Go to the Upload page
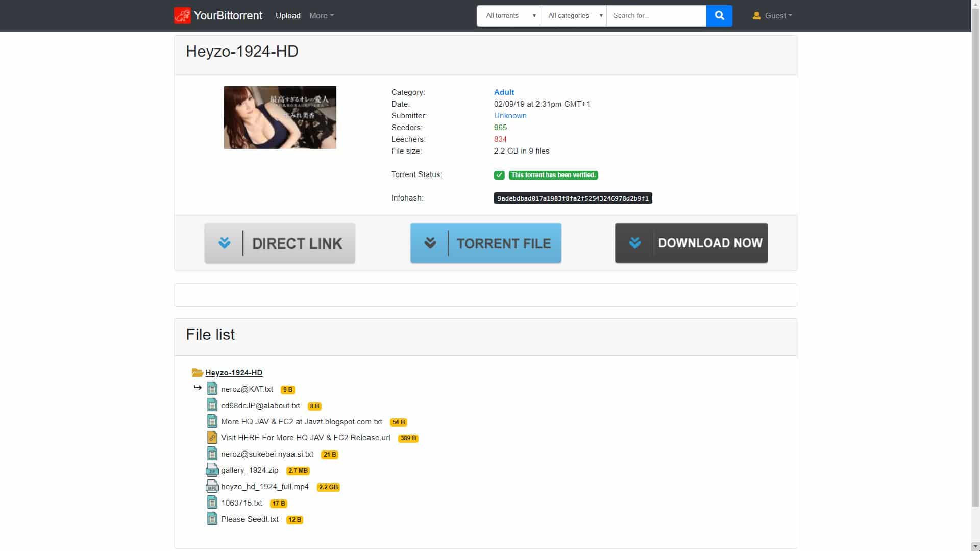The image size is (980, 551). [x=288, y=16]
